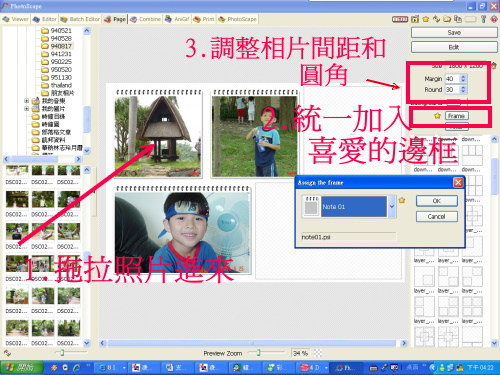
Task: Open the Note 01 frame dropdown
Action: 392,206
